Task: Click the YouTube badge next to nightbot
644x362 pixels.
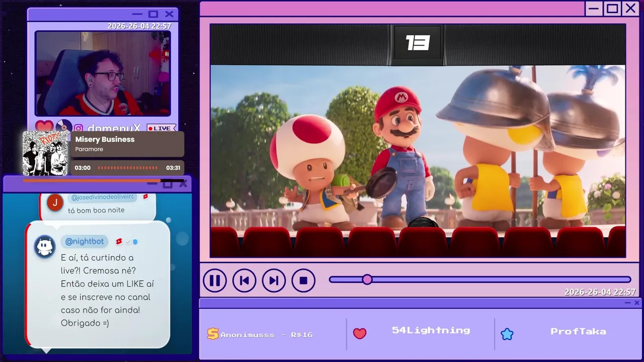Action: (x=119, y=242)
